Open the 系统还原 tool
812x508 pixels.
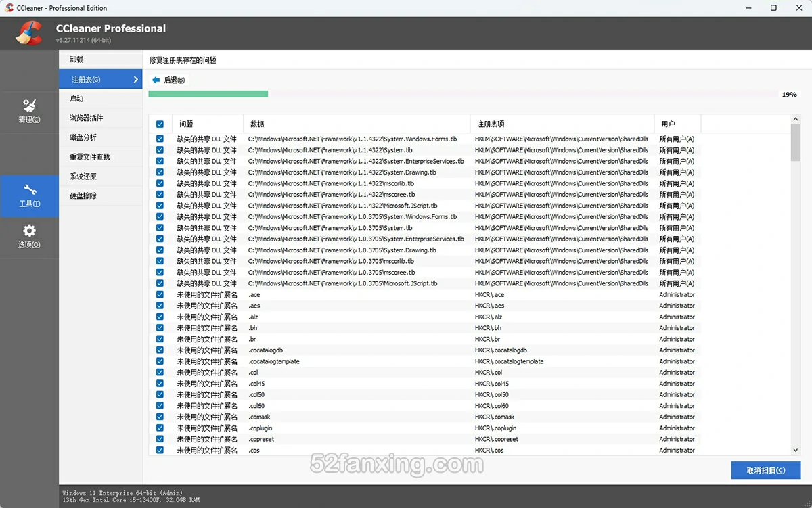[100, 177]
